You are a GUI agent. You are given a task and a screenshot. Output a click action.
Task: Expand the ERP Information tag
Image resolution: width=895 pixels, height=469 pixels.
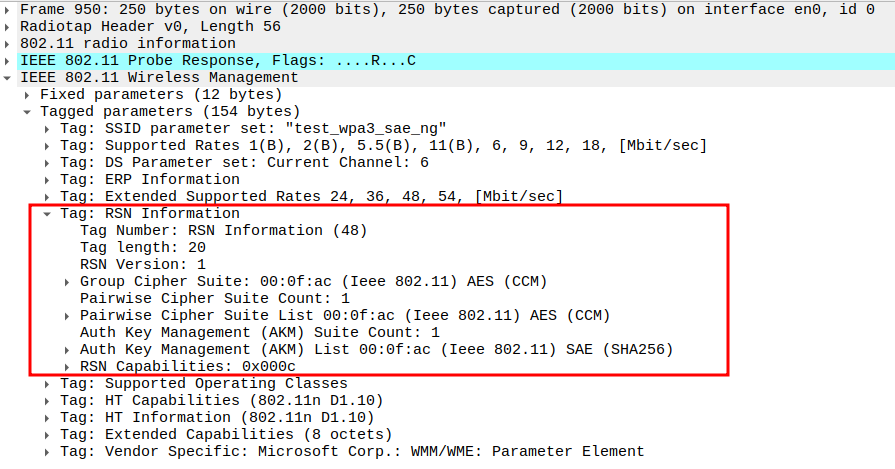(x=48, y=180)
